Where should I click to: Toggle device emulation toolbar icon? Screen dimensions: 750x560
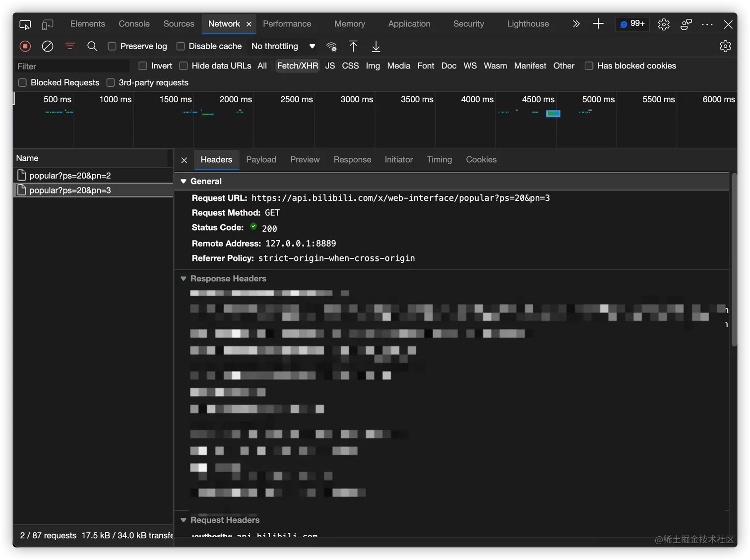[x=48, y=24]
